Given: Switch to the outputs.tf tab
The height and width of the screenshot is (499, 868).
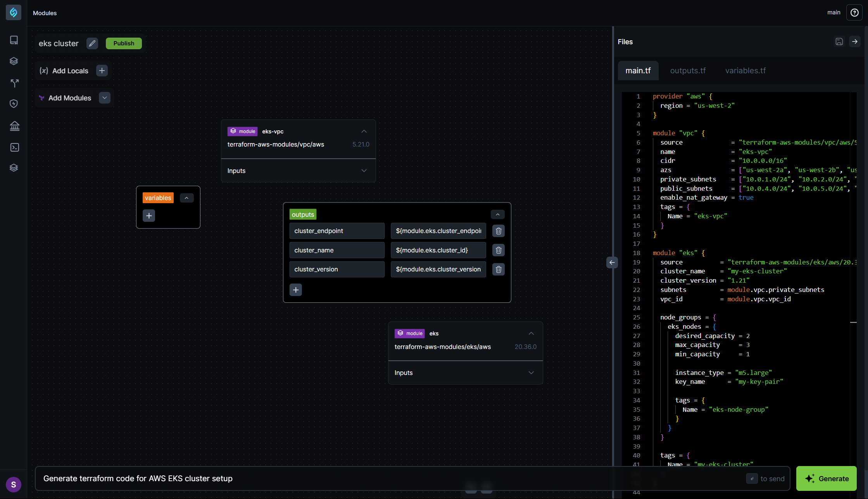Looking at the screenshot, I should (x=688, y=71).
